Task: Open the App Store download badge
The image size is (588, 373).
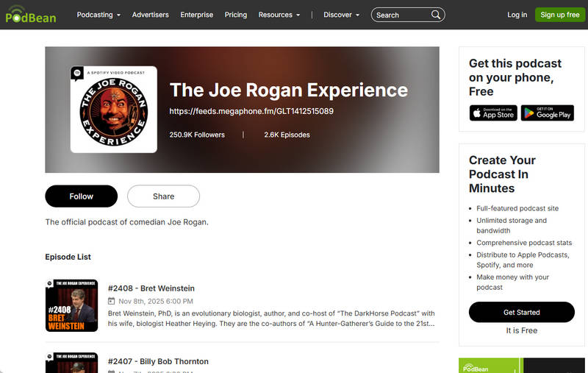Action: click(493, 113)
